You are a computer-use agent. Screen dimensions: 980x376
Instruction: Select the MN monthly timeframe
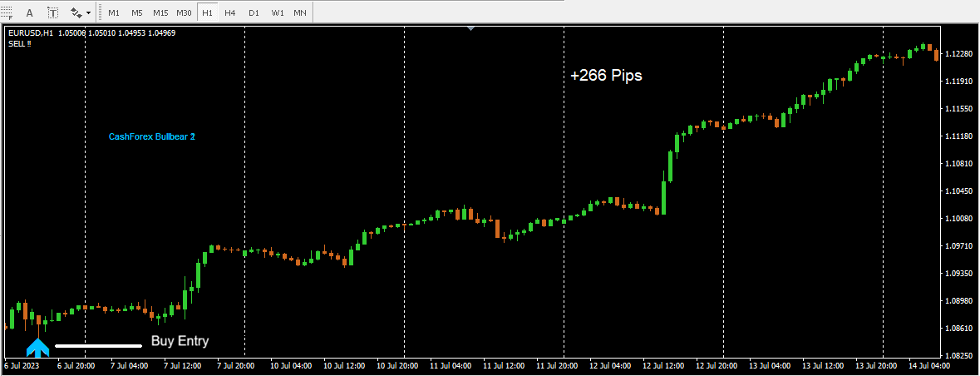click(x=299, y=13)
